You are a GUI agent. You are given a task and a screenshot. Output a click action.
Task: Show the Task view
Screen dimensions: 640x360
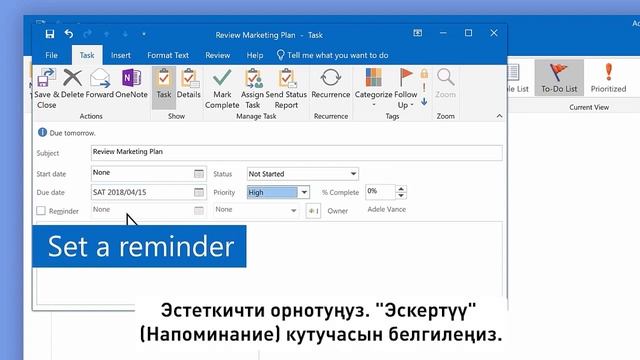(164, 87)
